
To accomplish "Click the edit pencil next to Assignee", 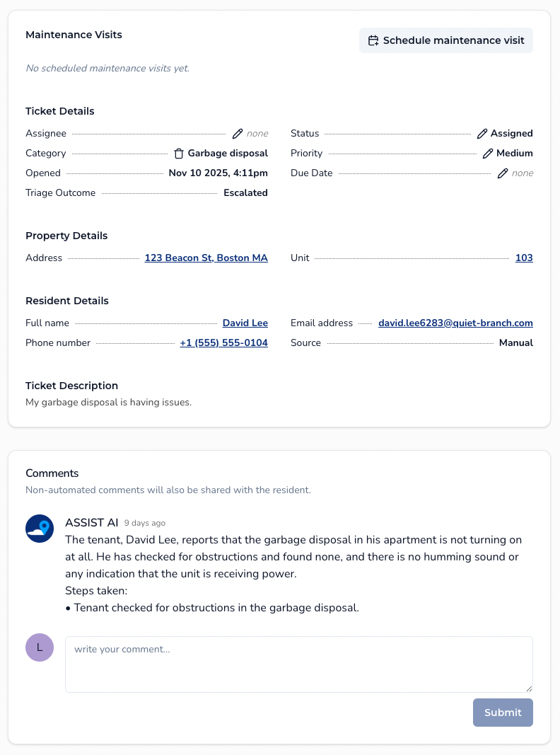I will coord(238,133).
